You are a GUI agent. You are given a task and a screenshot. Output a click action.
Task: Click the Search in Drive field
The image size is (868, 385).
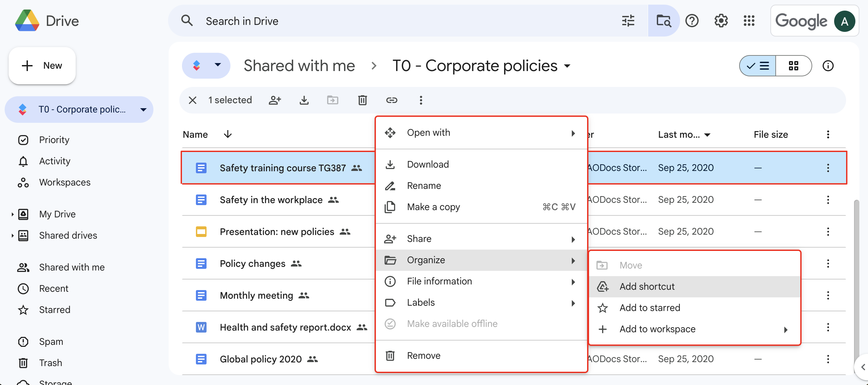[x=408, y=21]
